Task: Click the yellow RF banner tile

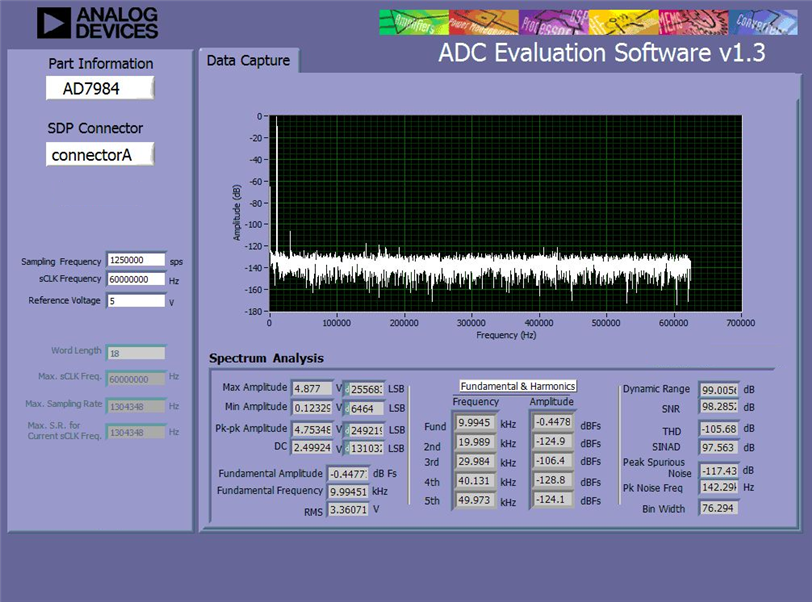Action: [624, 22]
